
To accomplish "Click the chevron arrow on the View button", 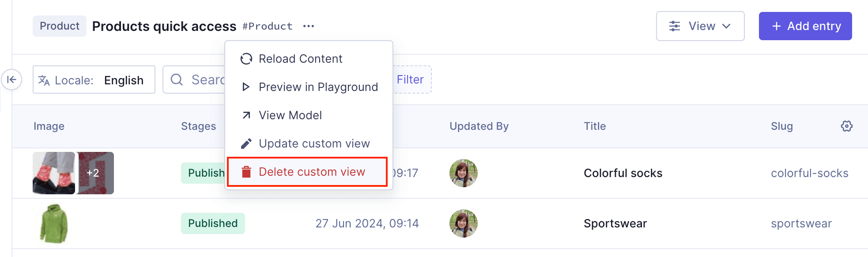I will (726, 26).
